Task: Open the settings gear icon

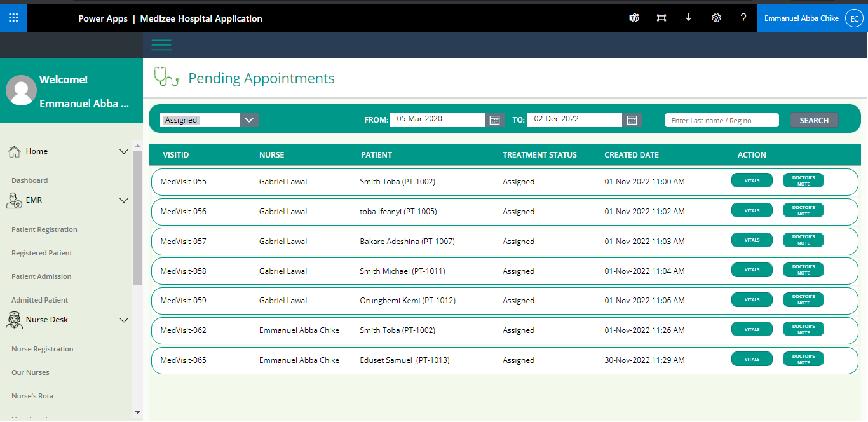Action: 716,18
